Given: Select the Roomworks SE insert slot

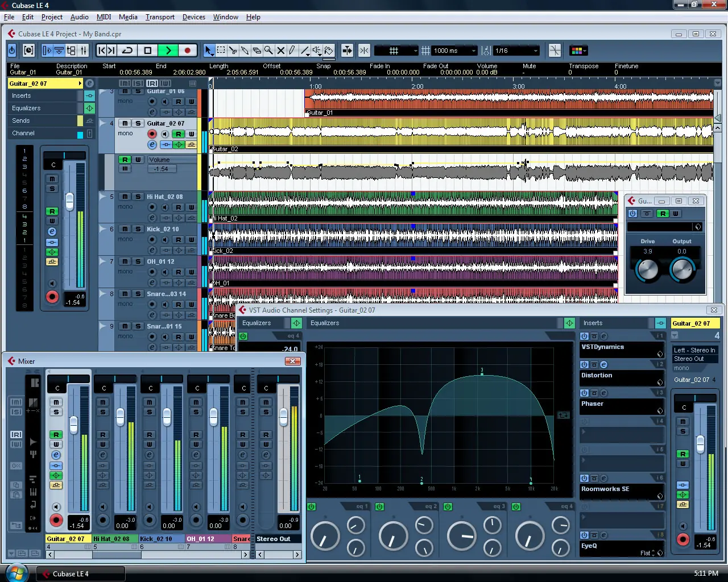Looking at the screenshot, I should [x=622, y=492].
